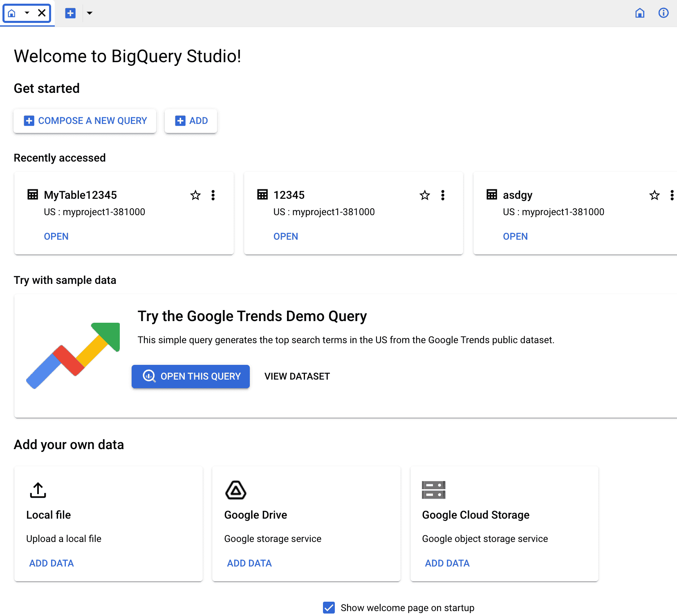
Task: Open the info panel icon at top right
Action: pyautogui.click(x=664, y=13)
